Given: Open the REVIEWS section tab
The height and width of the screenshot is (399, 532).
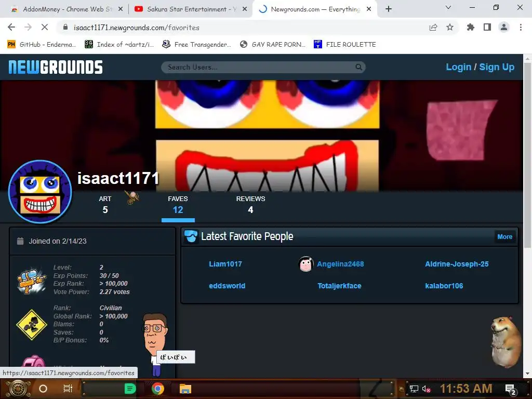Looking at the screenshot, I should 250,205.
